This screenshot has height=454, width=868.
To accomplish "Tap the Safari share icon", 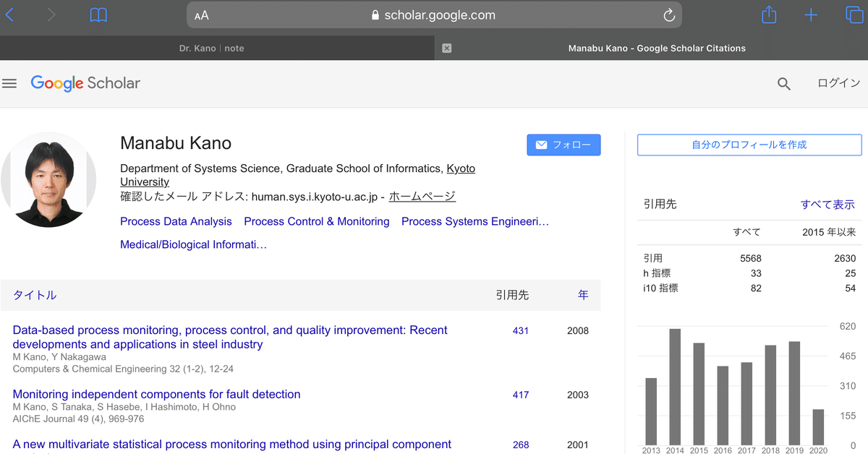I will (x=769, y=15).
